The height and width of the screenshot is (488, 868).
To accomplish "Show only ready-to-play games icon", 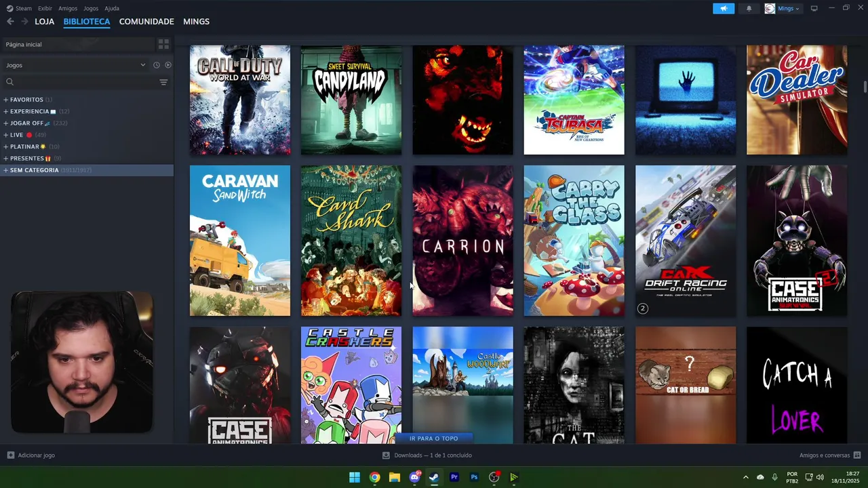I will coord(167,65).
